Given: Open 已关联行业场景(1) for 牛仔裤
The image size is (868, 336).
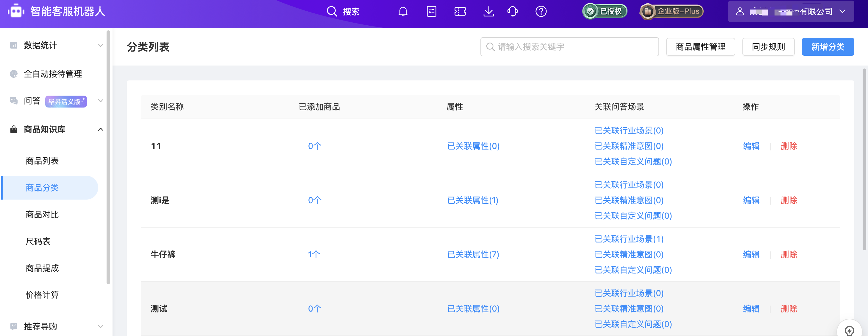Looking at the screenshot, I should (629, 239).
